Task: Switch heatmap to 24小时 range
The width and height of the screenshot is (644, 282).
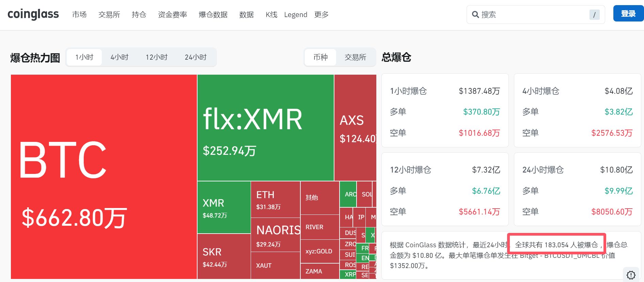Action: [195, 57]
